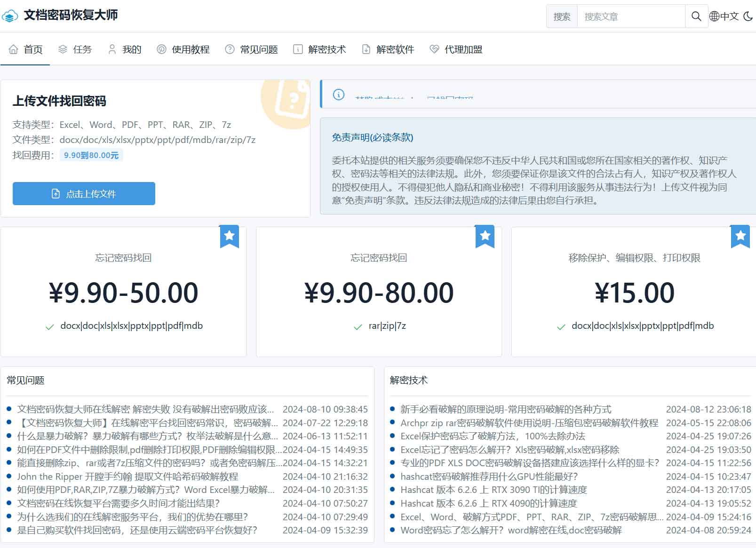Open article about John the Ripper
This screenshot has height=548, width=756.
tap(127, 477)
